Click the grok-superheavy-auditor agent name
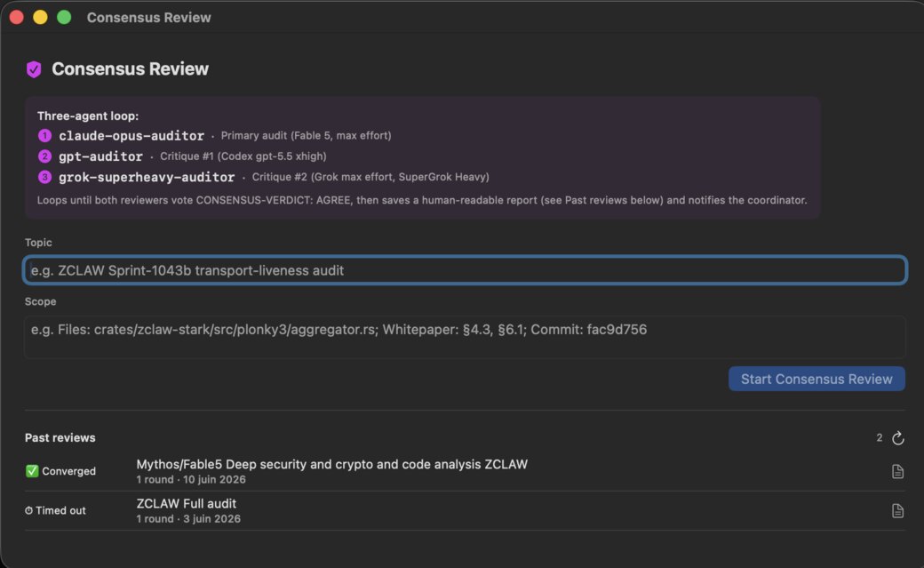Viewport: 924px width, 568px height. (x=147, y=177)
